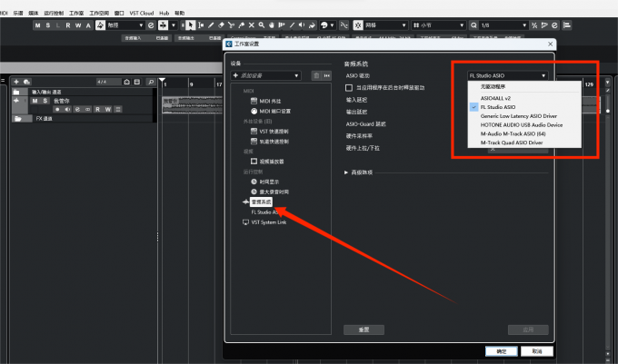
Task: Open the VST Cloud menu
Action: coord(142,13)
